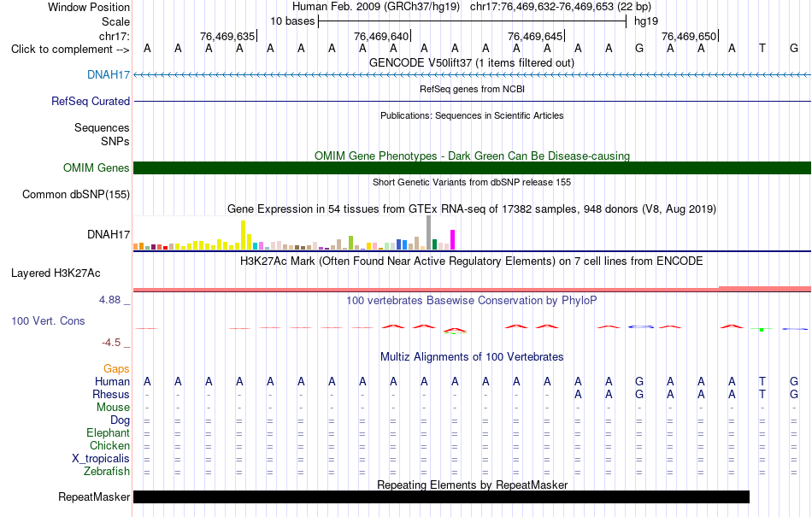The height and width of the screenshot is (517, 812).
Task: Select the Dog species row label
Action: click(120, 420)
